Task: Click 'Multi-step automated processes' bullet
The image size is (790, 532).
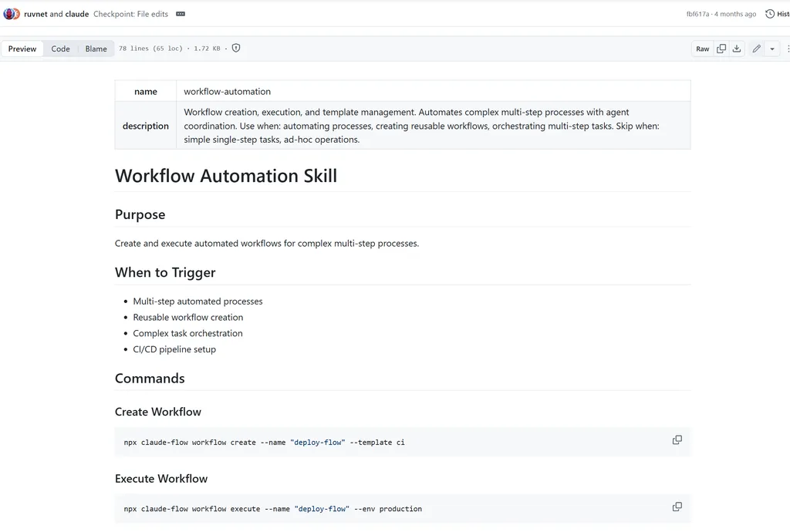Action: (x=197, y=301)
